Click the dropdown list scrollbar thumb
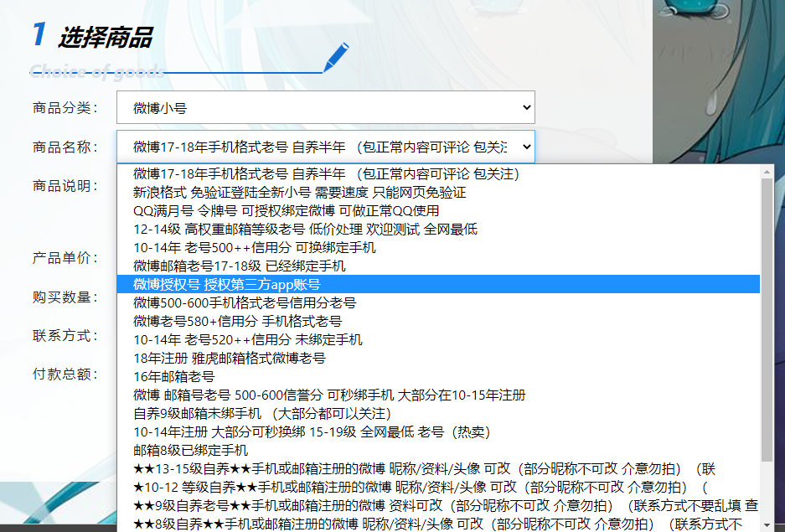 (x=767, y=320)
